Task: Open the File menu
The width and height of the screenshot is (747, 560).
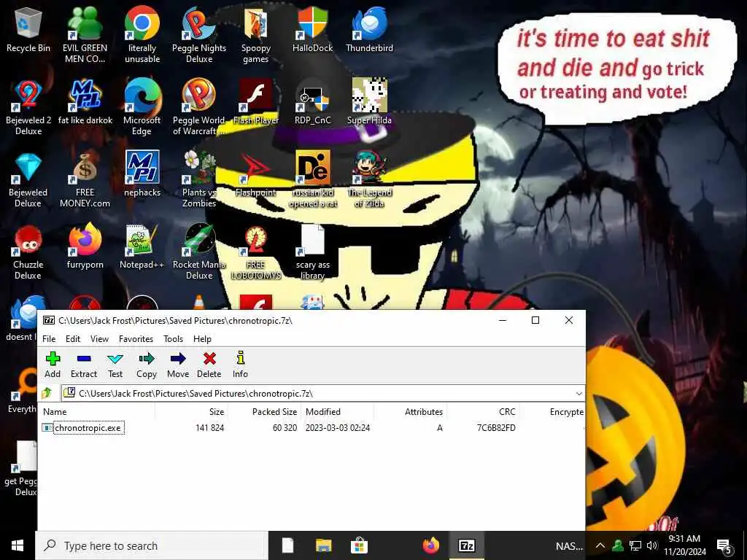Action: pyautogui.click(x=49, y=339)
